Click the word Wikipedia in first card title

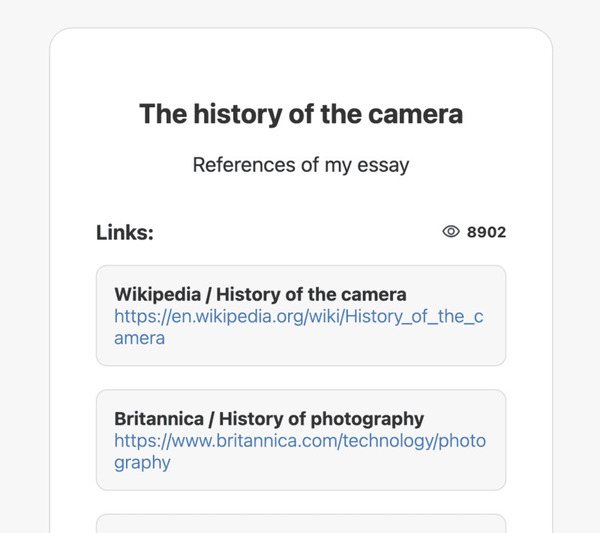[x=157, y=294]
